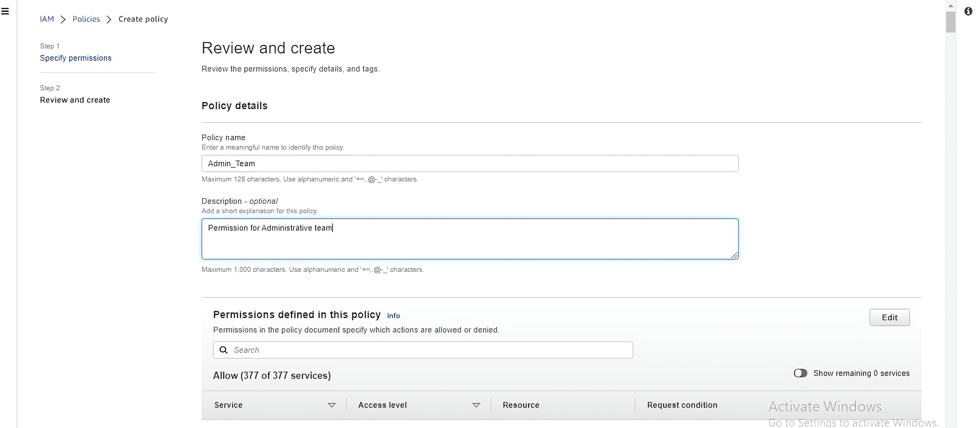This screenshot has height=428, width=980.
Task: Focus the Description text area
Action: point(469,239)
